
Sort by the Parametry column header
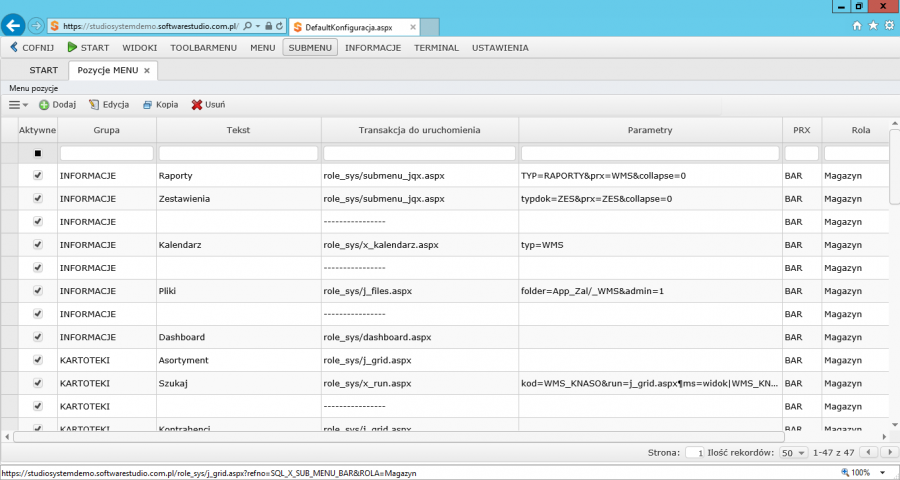[650, 130]
